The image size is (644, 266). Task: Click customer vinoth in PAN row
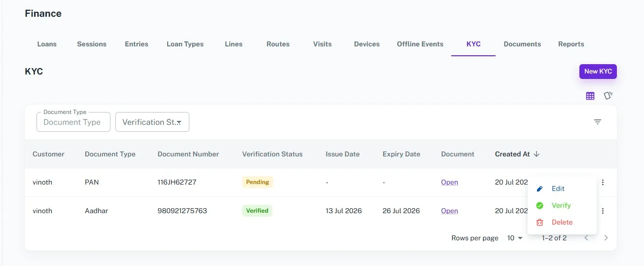click(x=42, y=182)
